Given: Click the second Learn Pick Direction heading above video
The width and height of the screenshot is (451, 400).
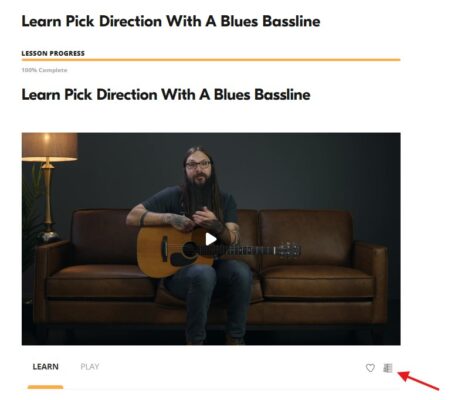Looking at the screenshot, I should pyautogui.click(x=166, y=95).
